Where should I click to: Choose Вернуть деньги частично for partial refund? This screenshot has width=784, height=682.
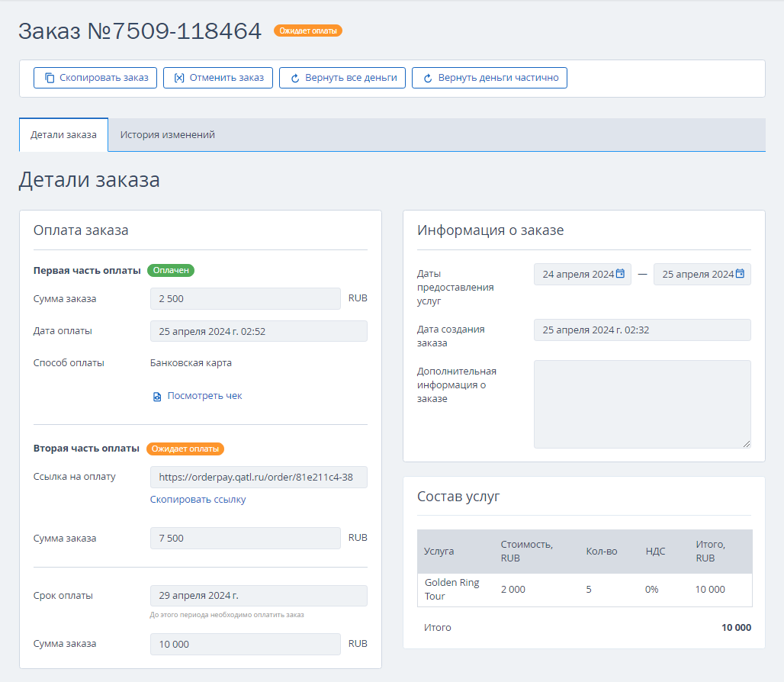pos(490,78)
